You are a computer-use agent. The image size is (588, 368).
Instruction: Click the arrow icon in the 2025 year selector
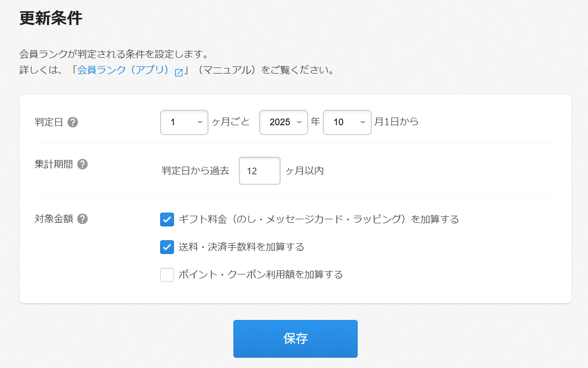(x=299, y=123)
